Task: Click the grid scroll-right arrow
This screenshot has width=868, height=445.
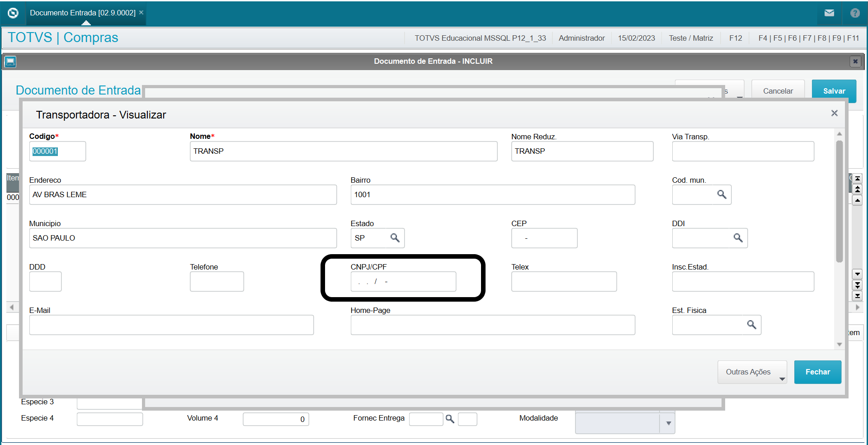Action: point(858,308)
